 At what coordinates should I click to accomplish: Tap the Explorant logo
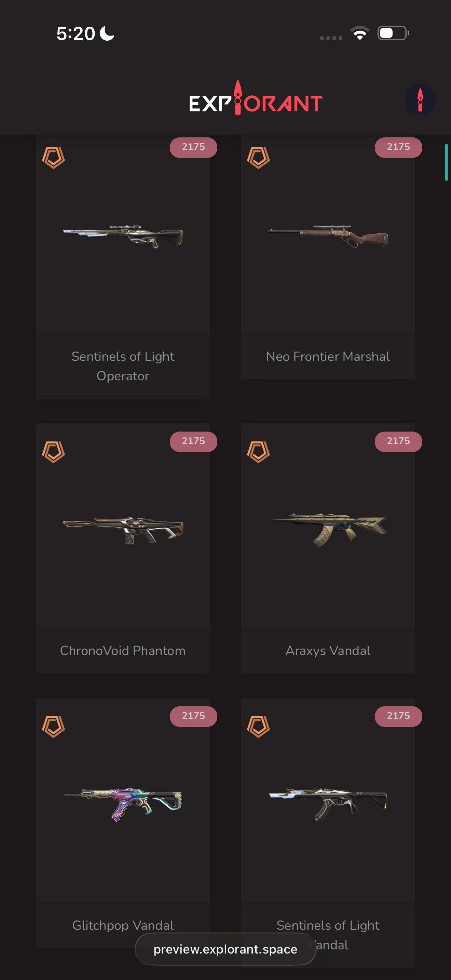click(256, 97)
